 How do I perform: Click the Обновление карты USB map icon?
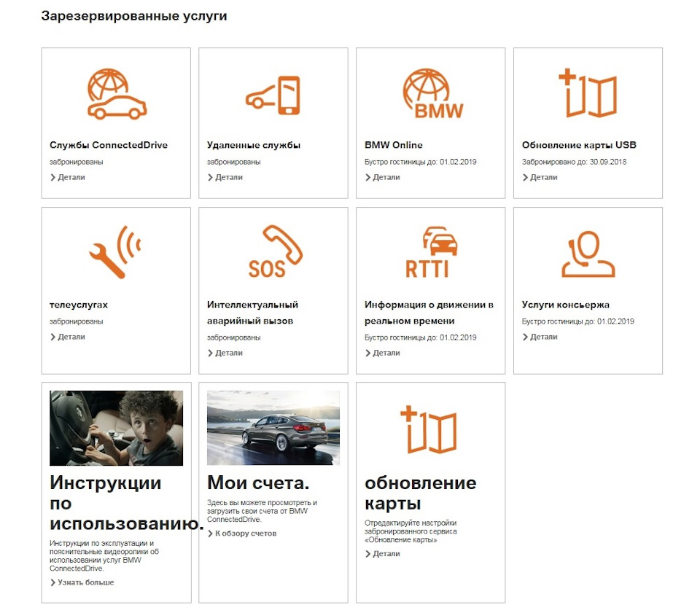[588, 93]
